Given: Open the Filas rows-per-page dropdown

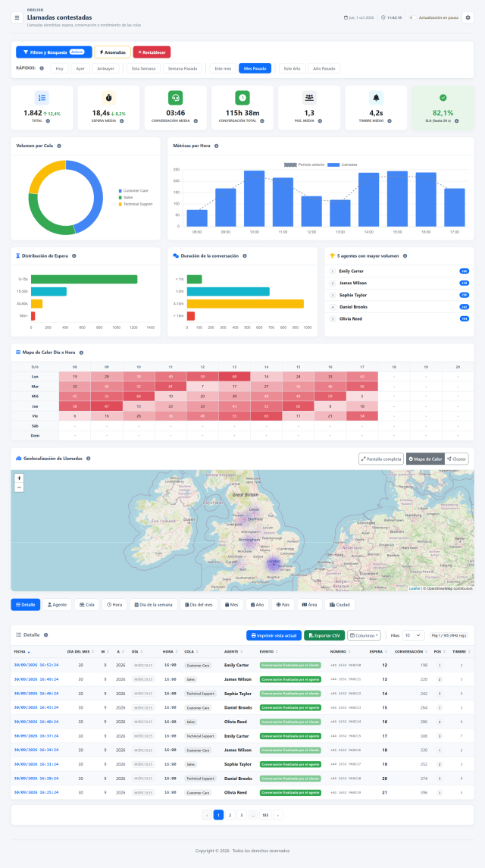Looking at the screenshot, I should coord(413,635).
